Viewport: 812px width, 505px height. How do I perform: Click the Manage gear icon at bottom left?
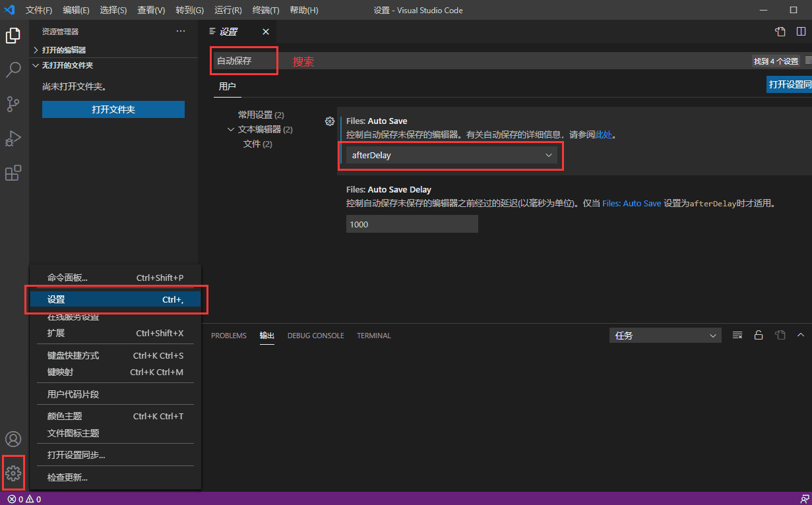coord(13,473)
